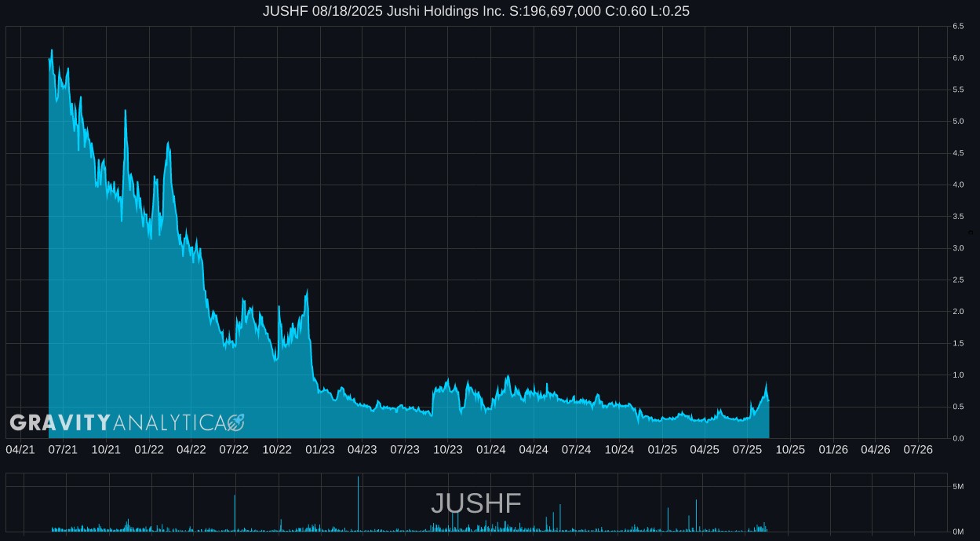Click the 01/26 date axis label
Viewport: 980px width, 541px height.
click(x=833, y=449)
